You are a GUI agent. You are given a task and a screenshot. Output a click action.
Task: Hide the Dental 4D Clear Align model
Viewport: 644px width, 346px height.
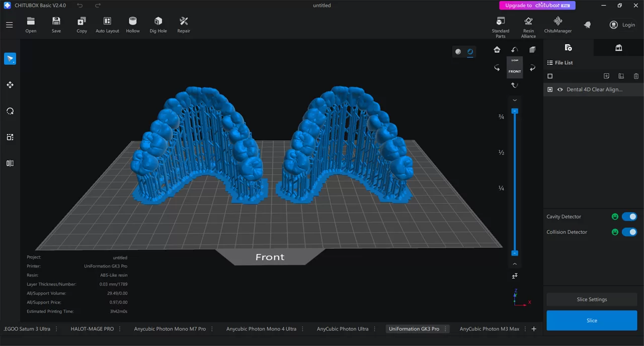coord(560,90)
